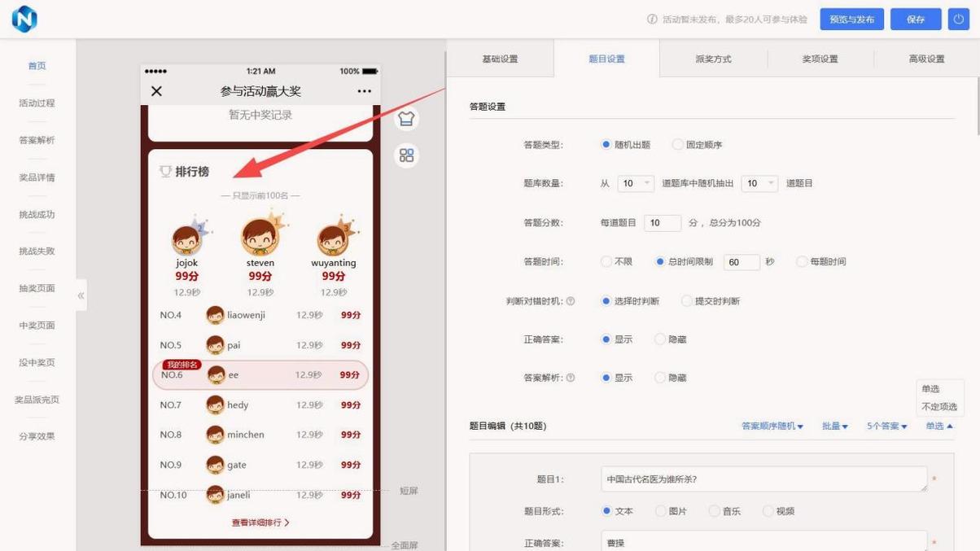
Task: Click the help icon next to 答案解析 setting
Action: [571, 378]
